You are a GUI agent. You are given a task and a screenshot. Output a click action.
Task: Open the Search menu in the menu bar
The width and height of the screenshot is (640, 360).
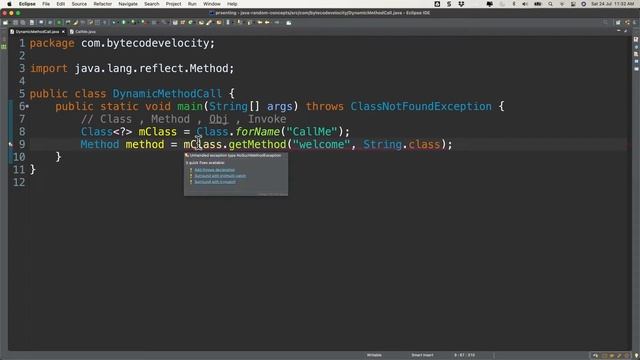coord(151,4)
